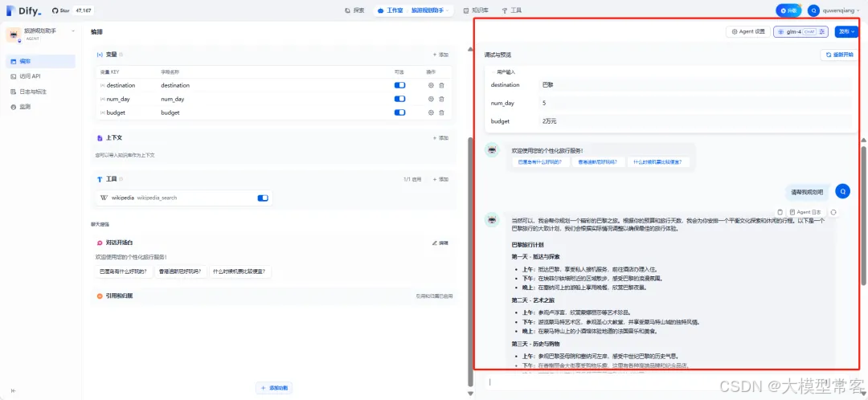Click the chat panel vertical scrollbar
This screenshot has width=868, height=400.
[x=864, y=216]
